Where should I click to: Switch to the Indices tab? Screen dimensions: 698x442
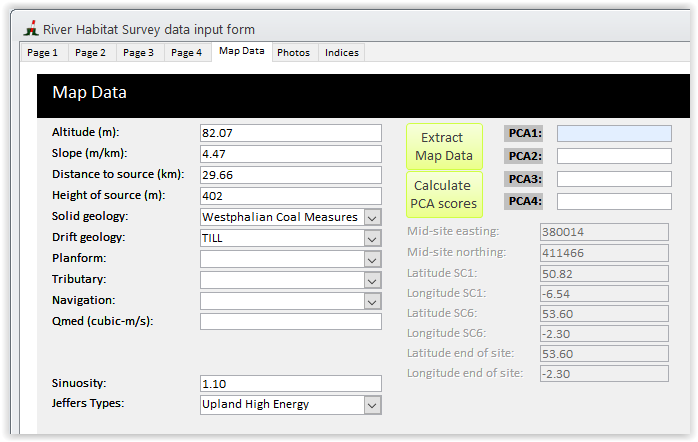[342, 53]
